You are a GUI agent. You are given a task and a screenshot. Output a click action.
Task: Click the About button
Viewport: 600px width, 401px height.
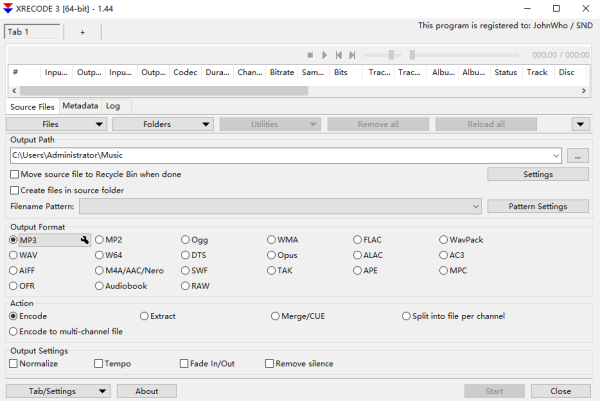point(147,391)
